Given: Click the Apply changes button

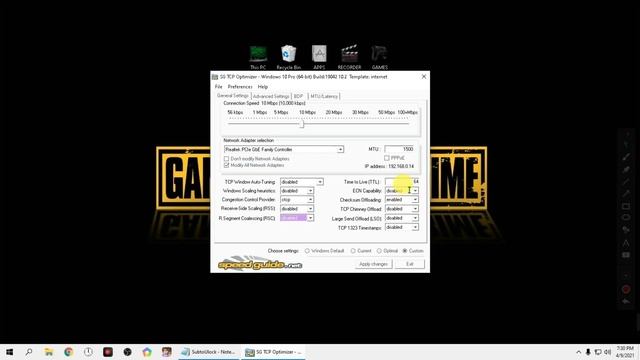Looking at the screenshot, I should tap(373, 264).
